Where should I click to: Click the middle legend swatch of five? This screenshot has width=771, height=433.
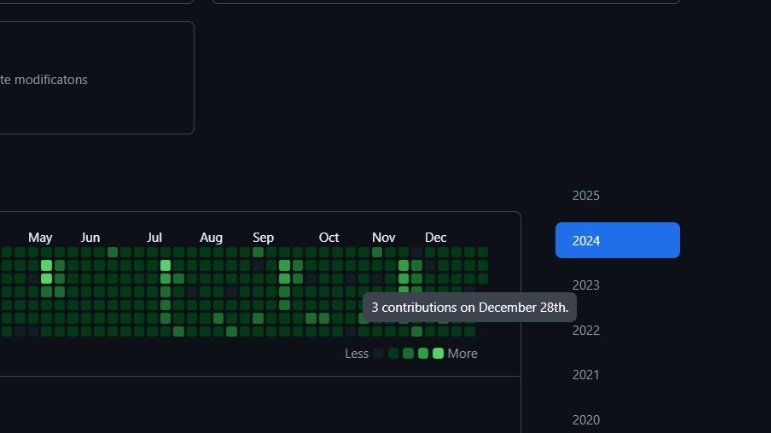tap(408, 353)
